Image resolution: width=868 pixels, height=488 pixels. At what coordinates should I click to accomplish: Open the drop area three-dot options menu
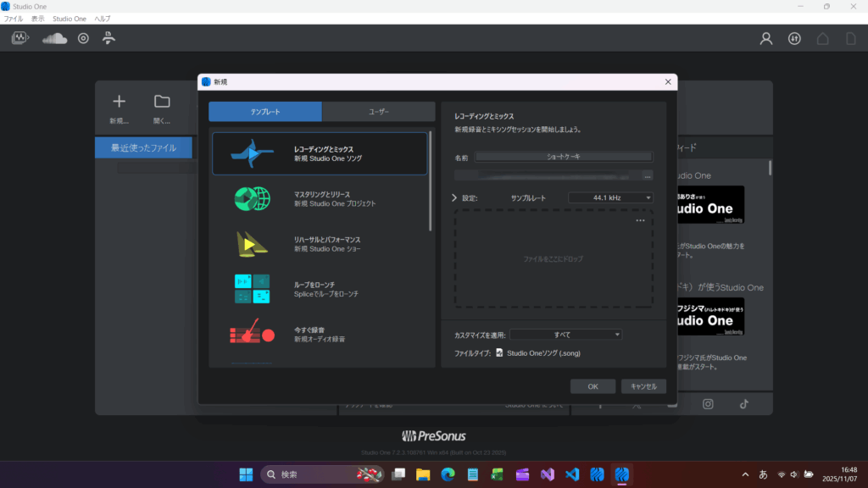pyautogui.click(x=641, y=220)
